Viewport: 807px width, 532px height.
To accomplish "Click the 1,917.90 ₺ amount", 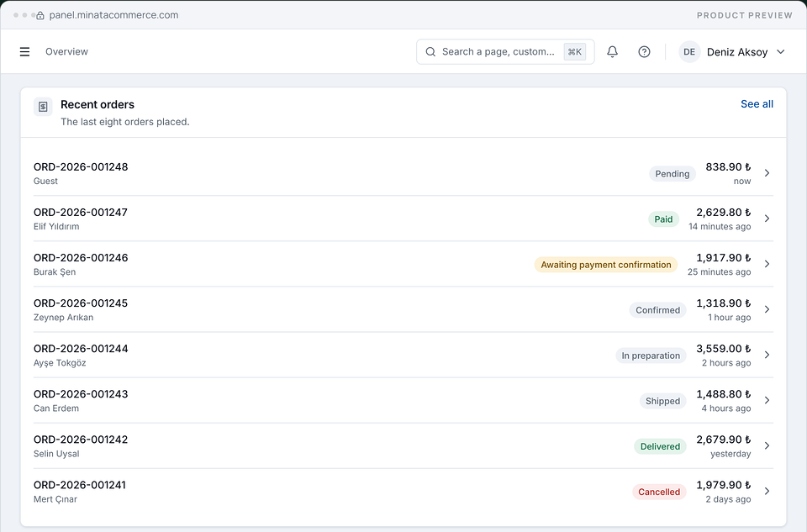I will (723, 258).
